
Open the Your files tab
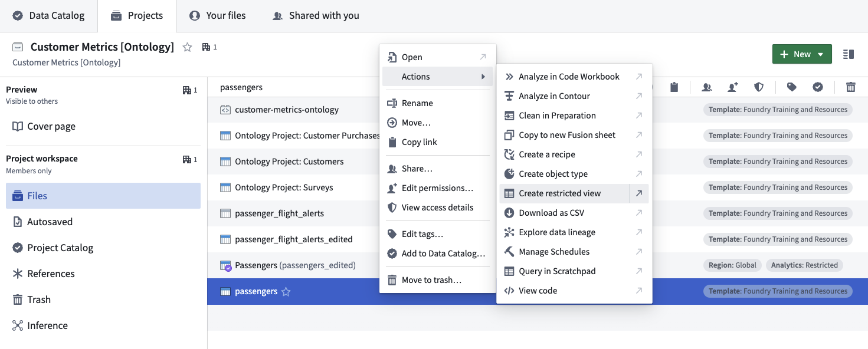[x=218, y=16]
